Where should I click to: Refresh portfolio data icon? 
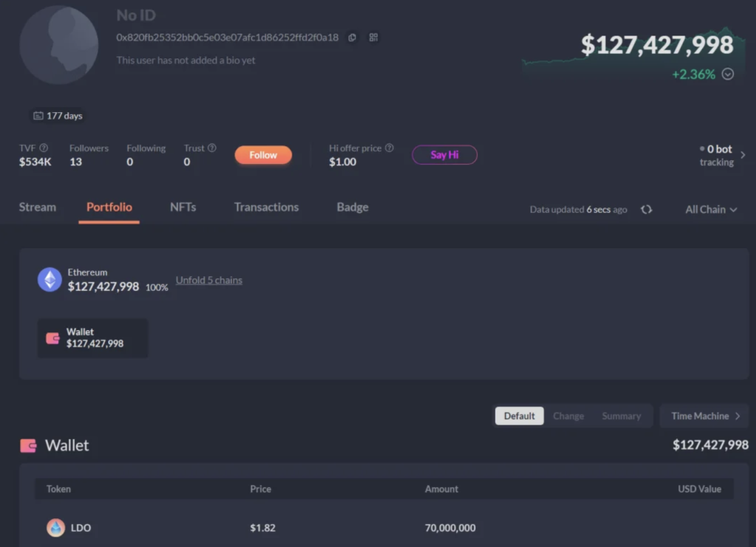coord(647,210)
